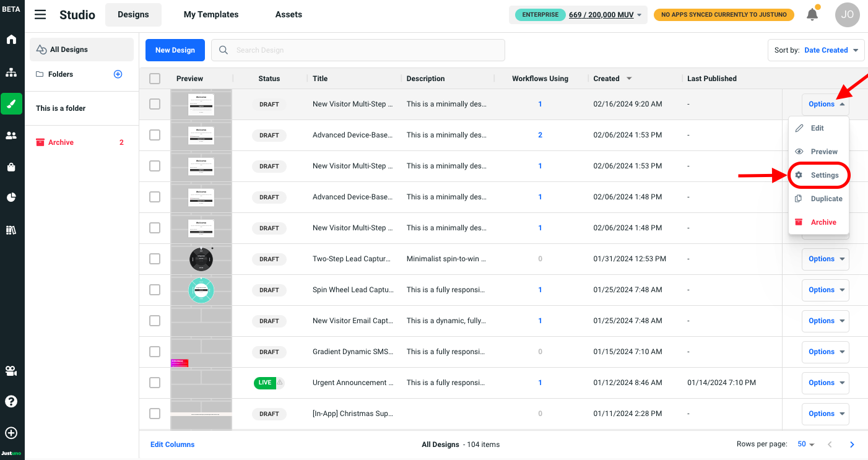
Task: Click the analytics pie chart sidebar icon
Action: click(x=11, y=197)
